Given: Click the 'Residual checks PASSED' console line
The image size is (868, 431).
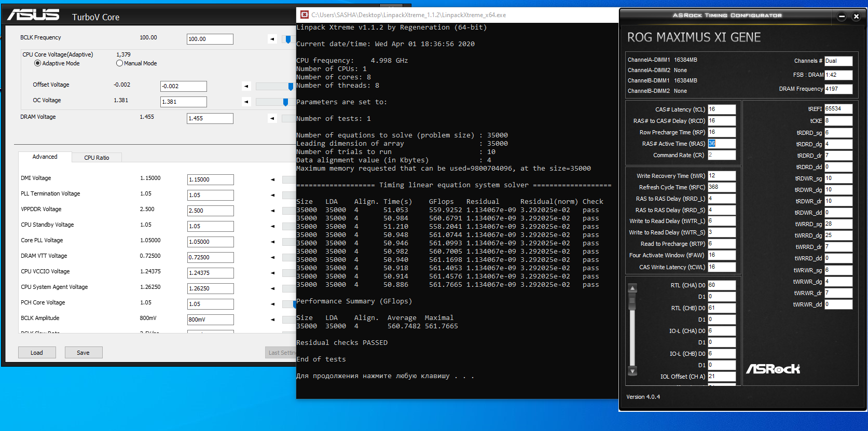Looking at the screenshot, I should point(342,343).
